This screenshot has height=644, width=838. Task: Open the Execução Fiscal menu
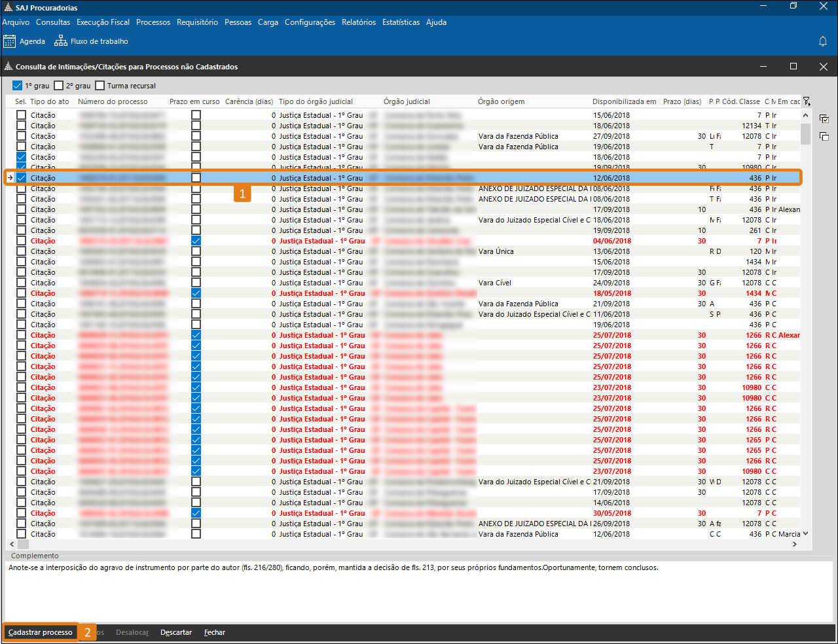pyautogui.click(x=103, y=22)
